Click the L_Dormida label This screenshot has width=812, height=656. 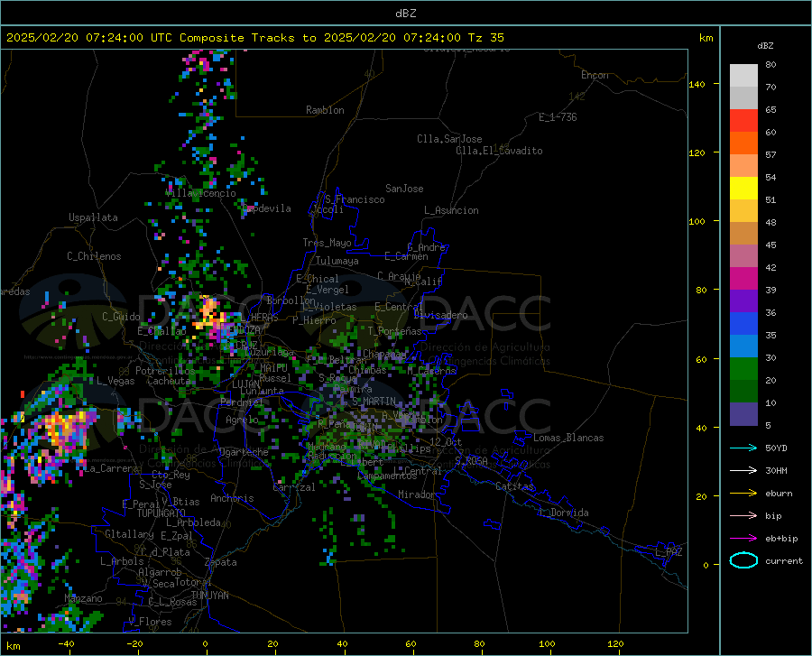(563, 513)
